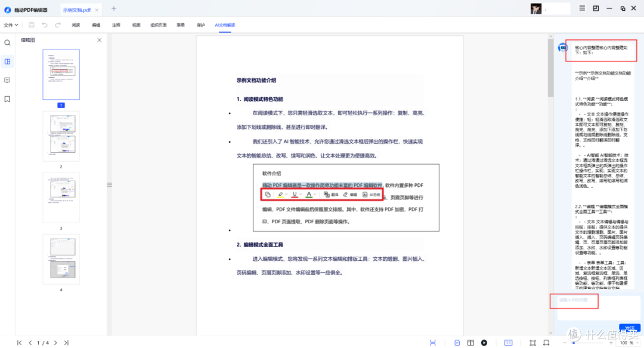Image resolution: width=644 pixels, height=348 pixels.
Task: Switch to single-page view
Action: click(457, 343)
